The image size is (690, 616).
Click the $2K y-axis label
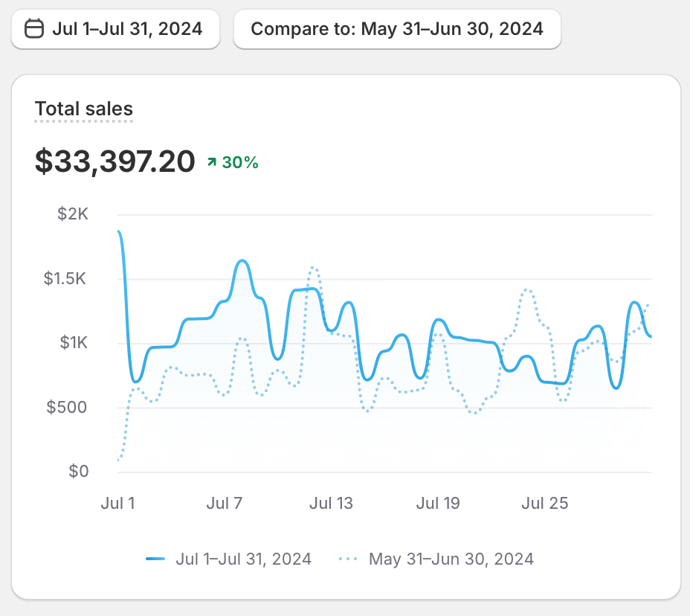(x=73, y=215)
